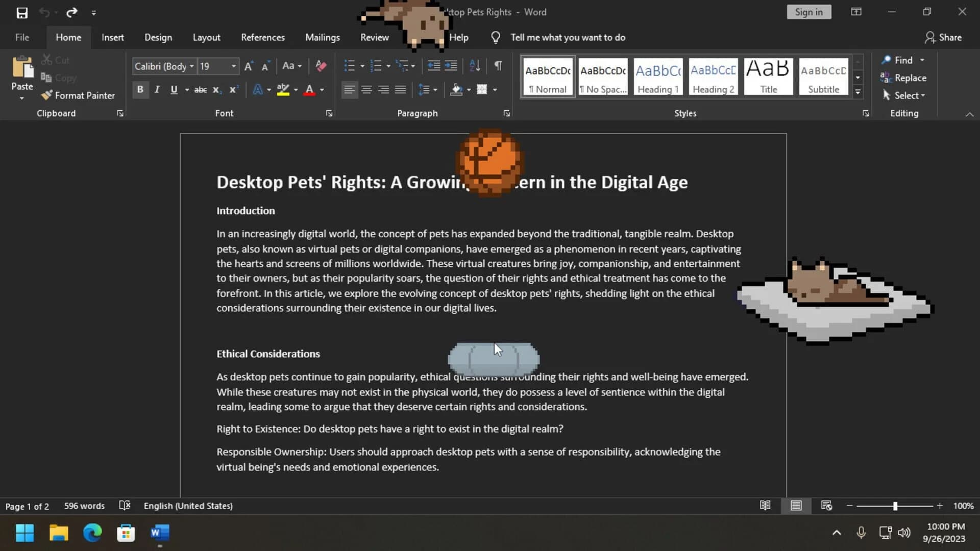This screenshot has height=551, width=980.
Task: Apply subscript formatting
Action: [216, 90]
